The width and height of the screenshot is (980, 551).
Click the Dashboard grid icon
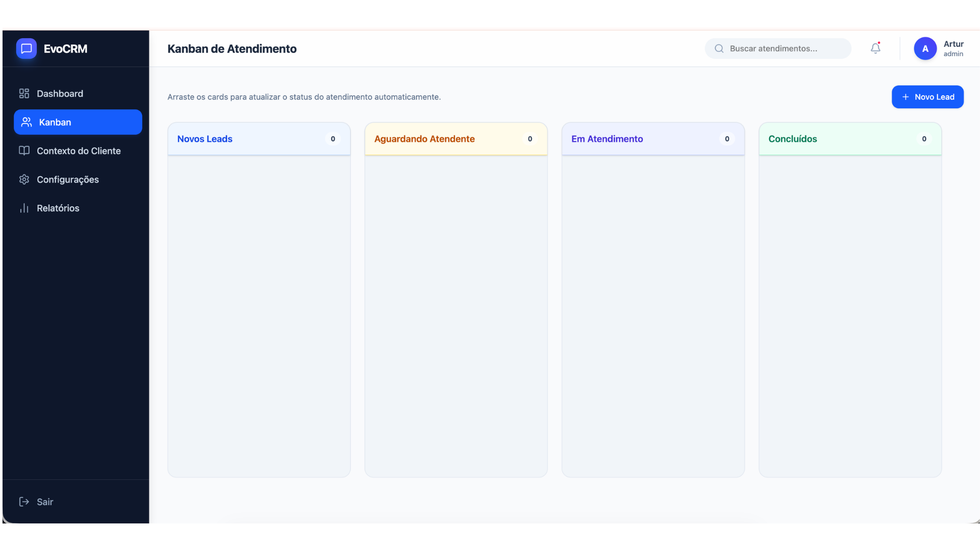(x=24, y=93)
